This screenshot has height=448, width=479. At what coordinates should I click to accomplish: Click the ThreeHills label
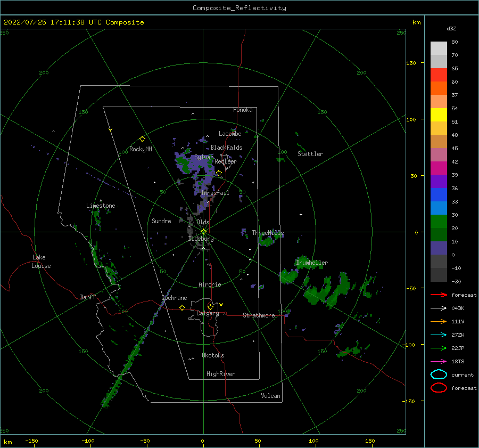pos(268,233)
